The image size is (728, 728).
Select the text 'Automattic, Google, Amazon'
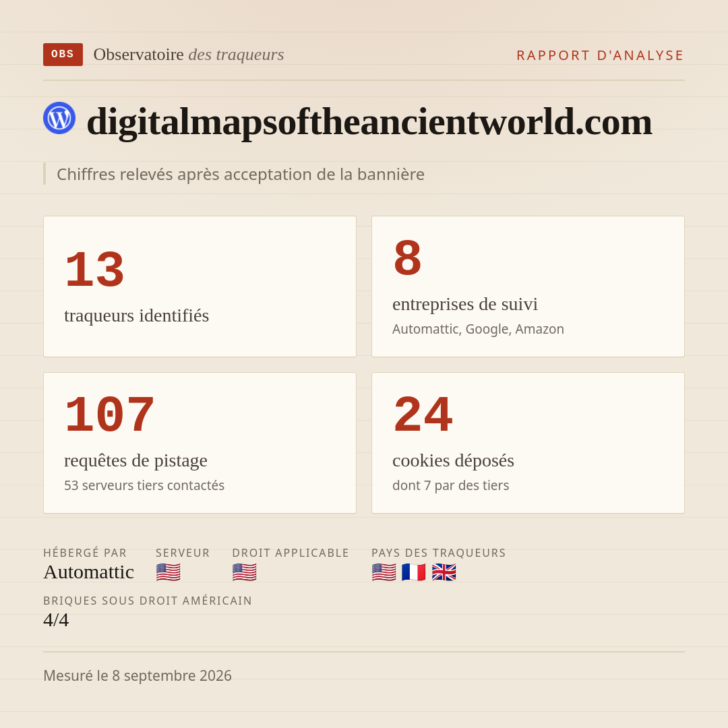click(x=478, y=329)
